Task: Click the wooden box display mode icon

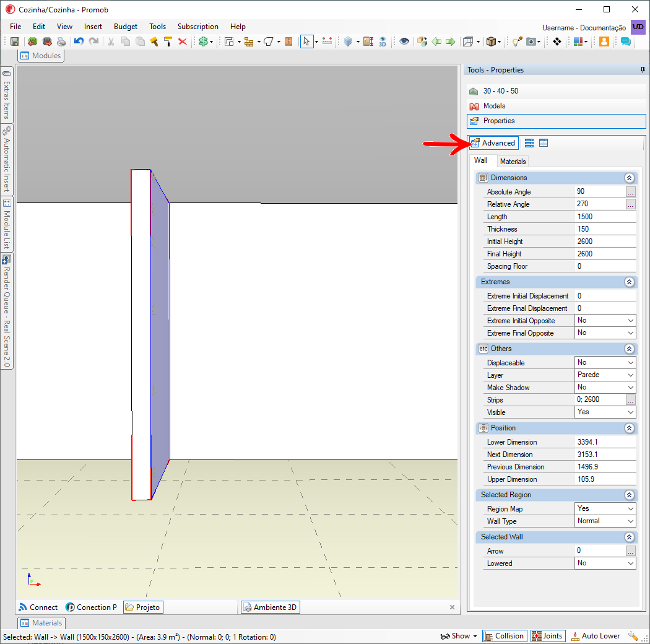Action: coord(492,41)
